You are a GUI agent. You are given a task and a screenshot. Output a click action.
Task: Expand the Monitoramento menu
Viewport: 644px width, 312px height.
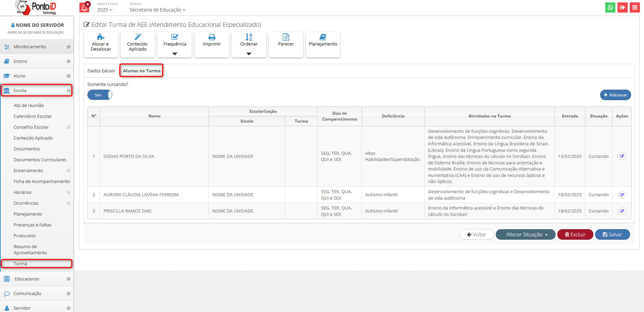(x=69, y=47)
